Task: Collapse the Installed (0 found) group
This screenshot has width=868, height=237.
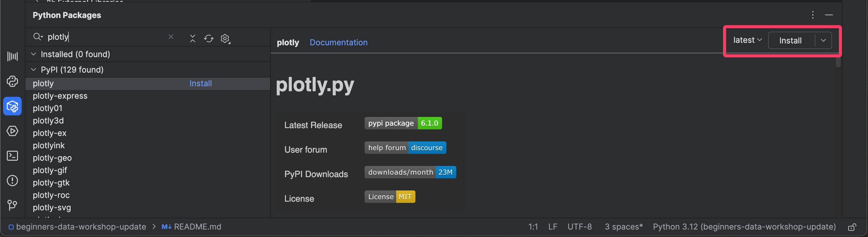Action: tap(33, 54)
